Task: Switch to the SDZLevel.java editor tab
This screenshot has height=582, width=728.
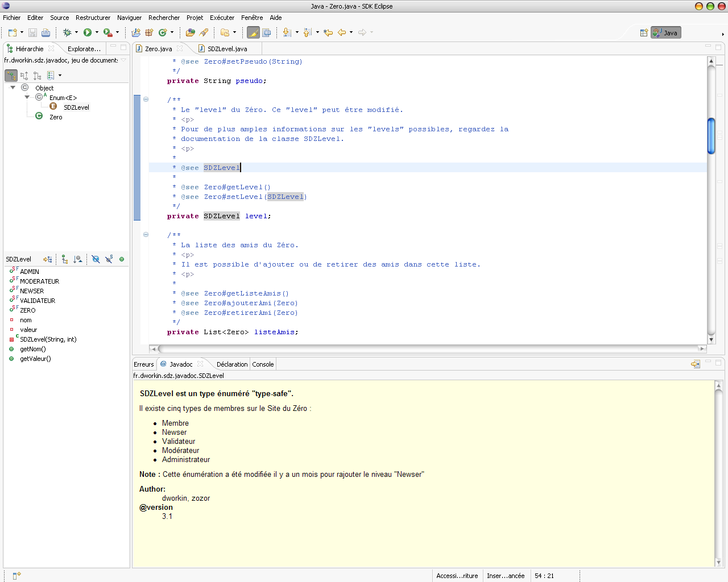Action: (227, 49)
